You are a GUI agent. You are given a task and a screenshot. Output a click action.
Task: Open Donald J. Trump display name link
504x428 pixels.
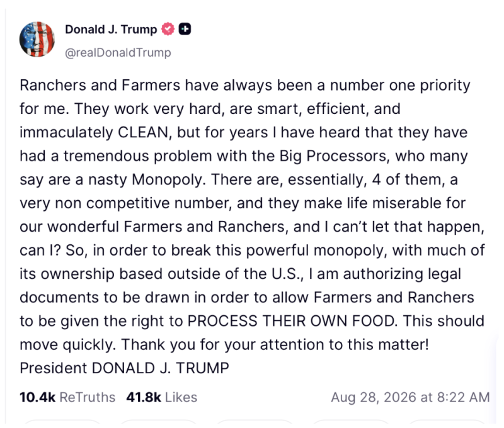(111, 29)
